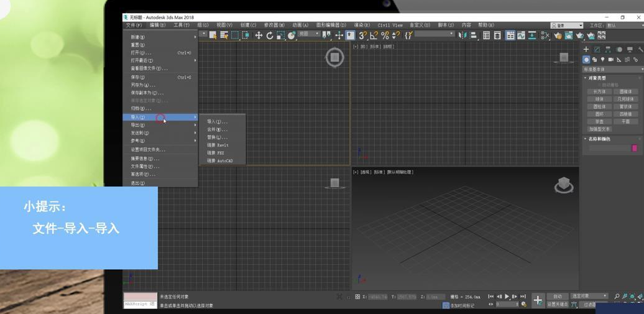Toggle the Percent Snap button

[385, 35]
